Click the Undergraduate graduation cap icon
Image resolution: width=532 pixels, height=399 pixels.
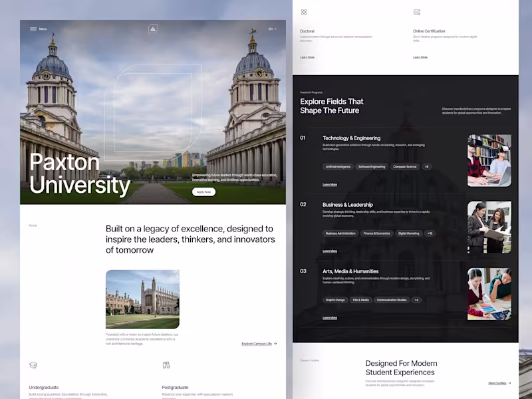coord(33,365)
